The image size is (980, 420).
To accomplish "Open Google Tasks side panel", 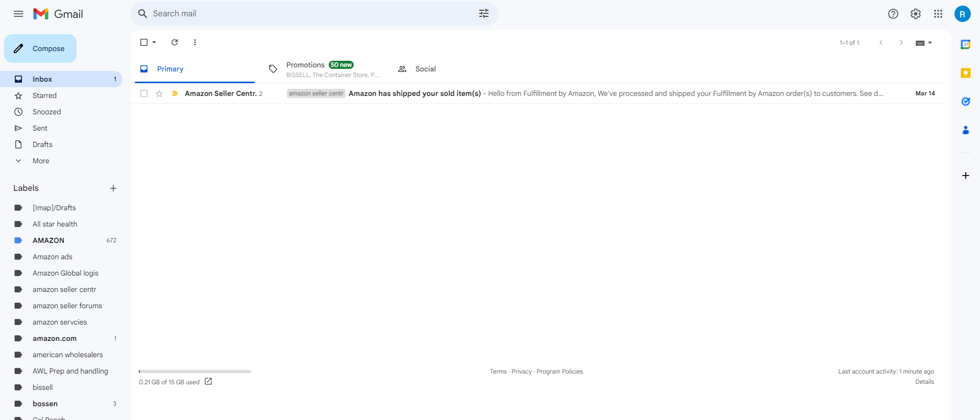I will [x=966, y=102].
